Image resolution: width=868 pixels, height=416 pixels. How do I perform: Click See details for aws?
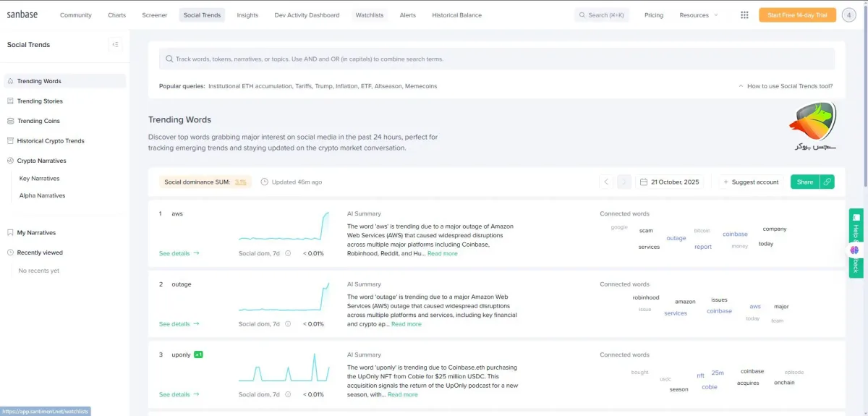point(179,253)
